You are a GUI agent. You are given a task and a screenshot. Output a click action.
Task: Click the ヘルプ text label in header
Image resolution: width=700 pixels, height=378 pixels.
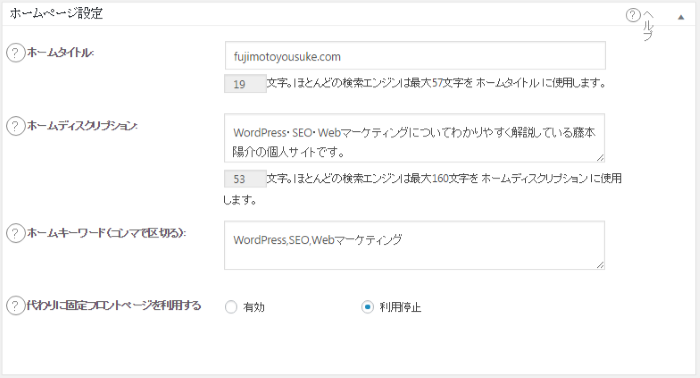[x=648, y=26]
